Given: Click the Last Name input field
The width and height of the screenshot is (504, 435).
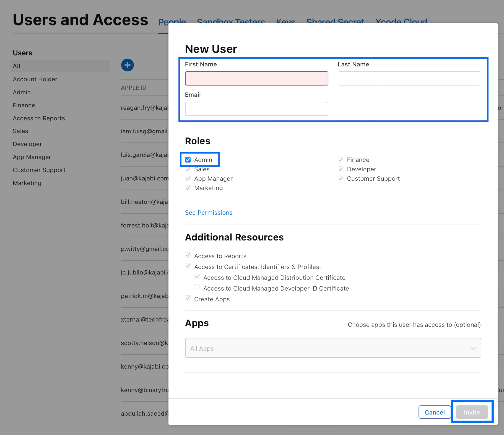Looking at the screenshot, I should tap(409, 78).
